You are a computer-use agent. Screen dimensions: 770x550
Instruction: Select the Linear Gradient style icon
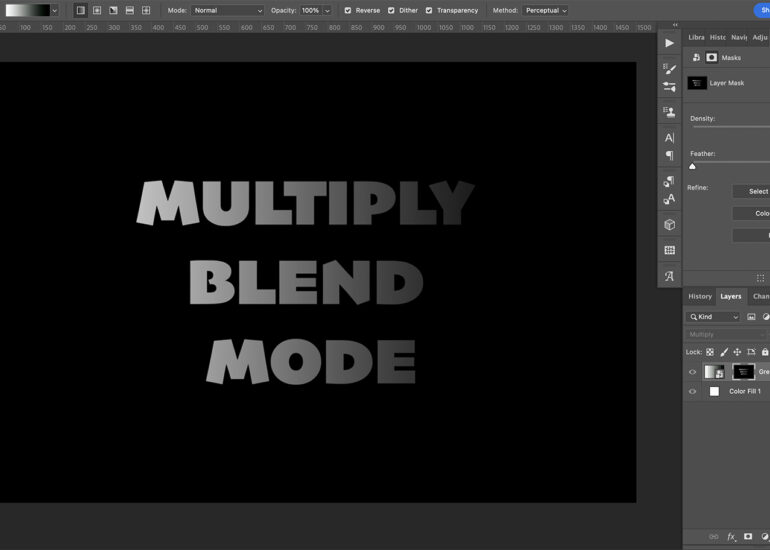pos(81,10)
